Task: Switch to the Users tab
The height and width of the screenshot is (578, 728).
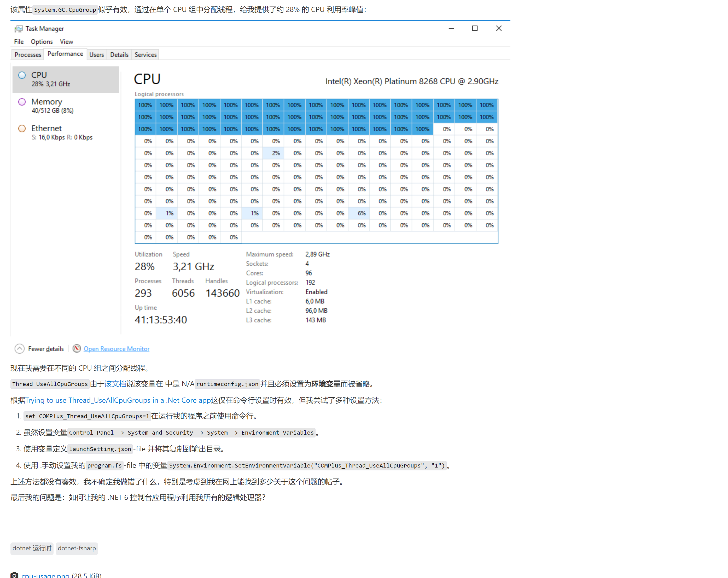Action: (97, 54)
